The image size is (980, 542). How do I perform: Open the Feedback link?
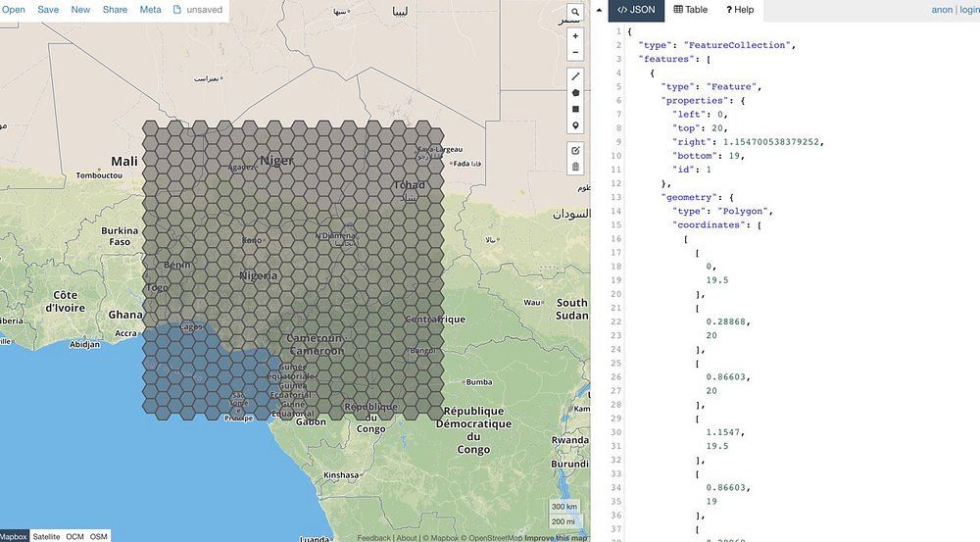373,538
